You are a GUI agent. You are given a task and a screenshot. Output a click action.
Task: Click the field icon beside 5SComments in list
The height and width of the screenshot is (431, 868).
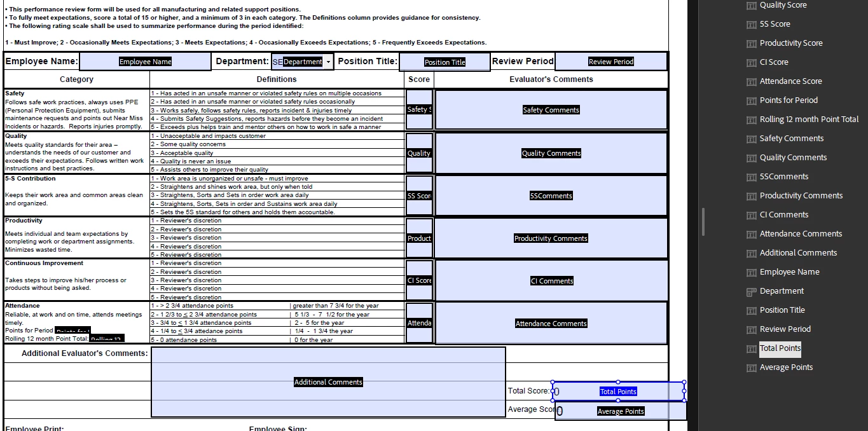[x=752, y=177]
